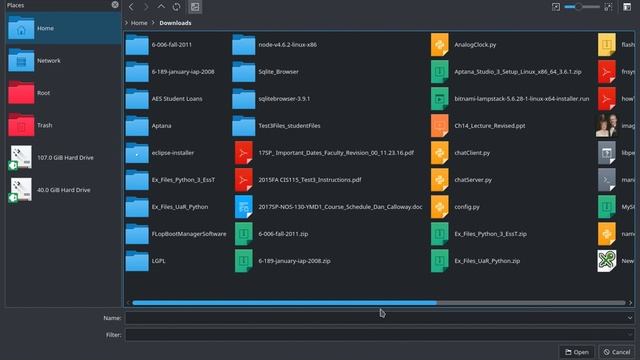Select Network in Places panel
Viewport: 640px width, 360px height.
pos(63,60)
